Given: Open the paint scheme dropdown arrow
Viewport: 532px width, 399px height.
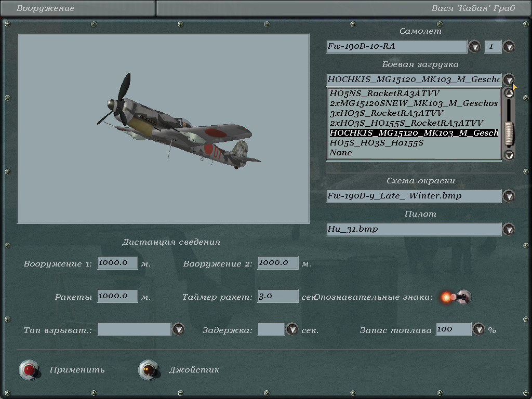Looking at the screenshot, I should (x=509, y=196).
